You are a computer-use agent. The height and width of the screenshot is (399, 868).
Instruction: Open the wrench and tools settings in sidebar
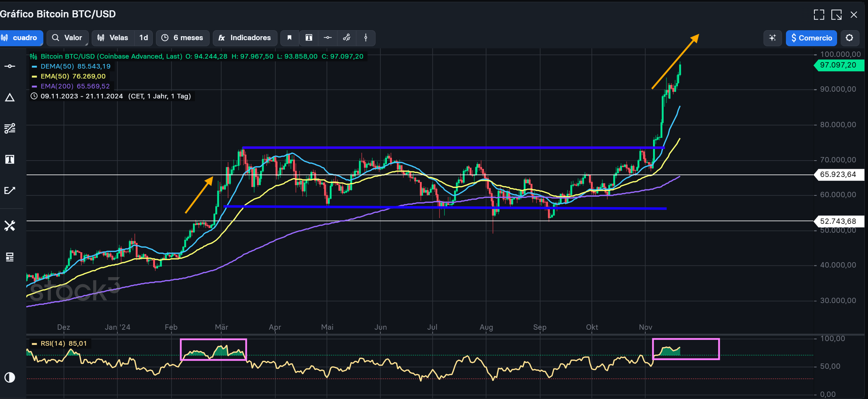[x=10, y=226]
